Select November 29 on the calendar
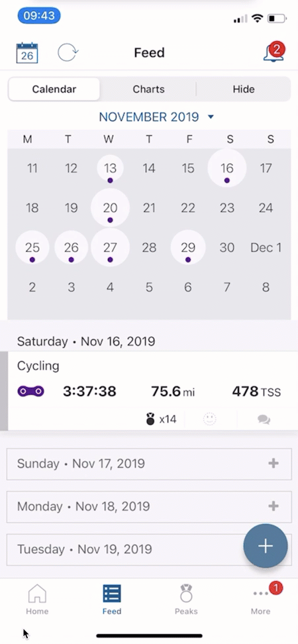 click(x=188, y=248)
